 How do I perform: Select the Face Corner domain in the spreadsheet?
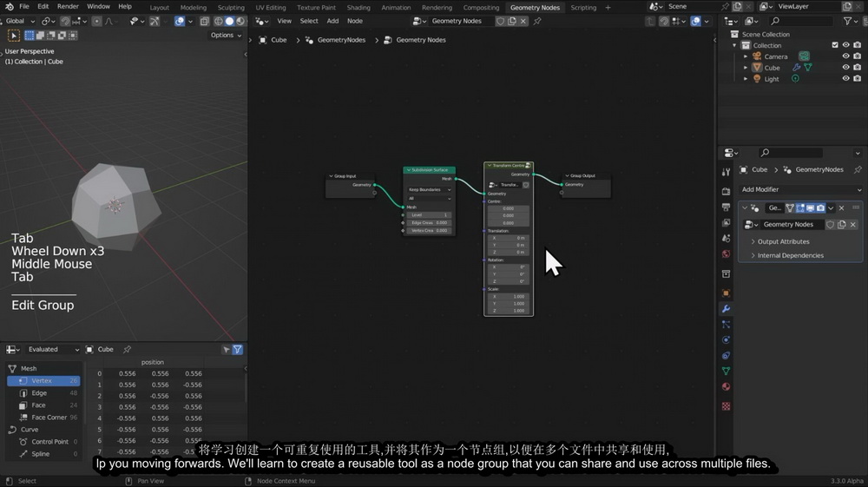click(x=43, y=418)
